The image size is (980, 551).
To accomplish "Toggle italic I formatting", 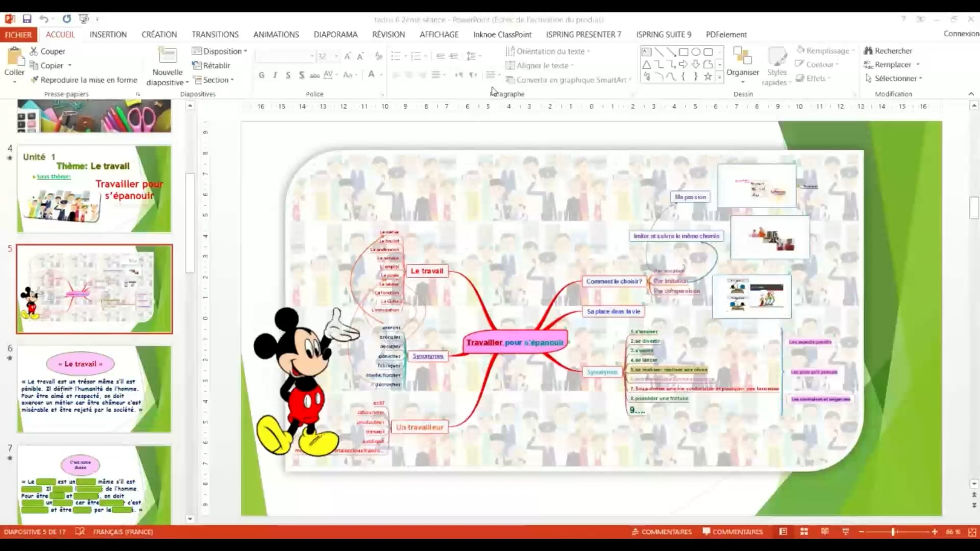I will click(275, 75).
